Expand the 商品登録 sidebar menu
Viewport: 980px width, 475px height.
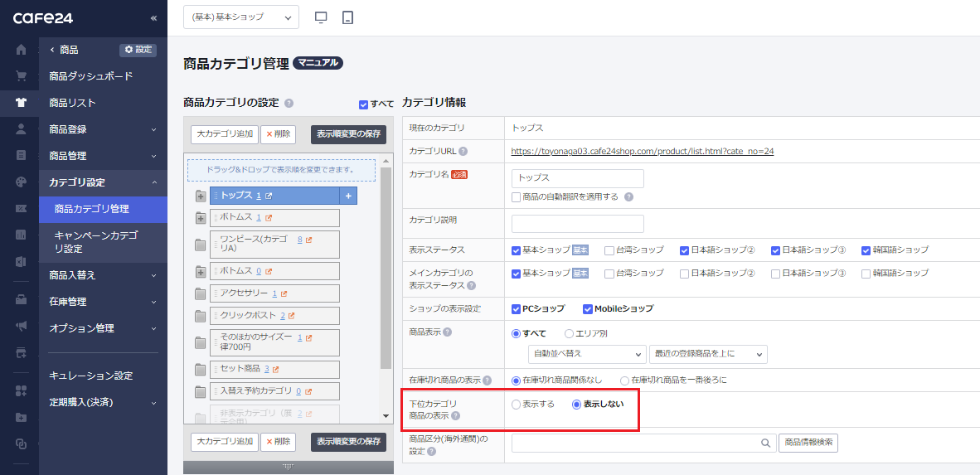click(x=103, y=129)
